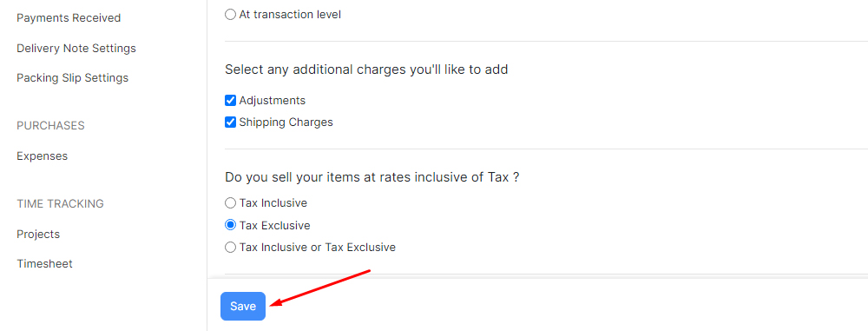Open Expenses under Purchases

pyautogui.click(x=42, y=156)
